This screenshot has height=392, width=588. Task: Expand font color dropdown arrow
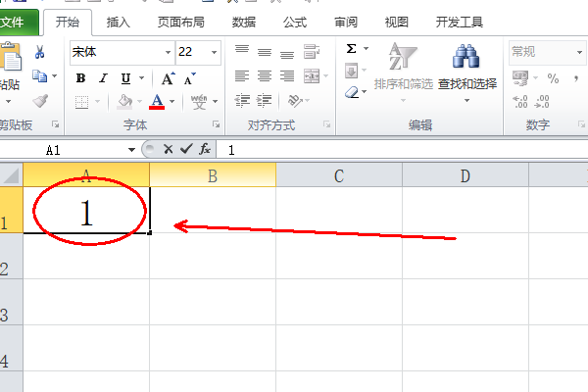pyautogui.click(x=172, y=101)
